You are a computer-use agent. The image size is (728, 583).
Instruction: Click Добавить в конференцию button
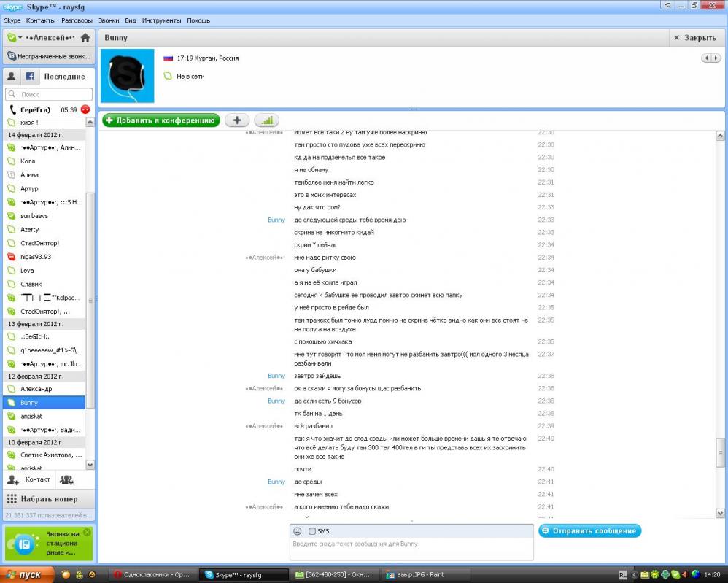click(x=161, y=120)
